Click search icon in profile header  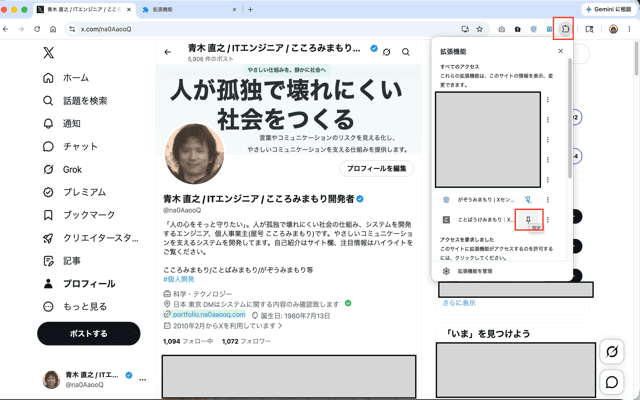tap(406, 52)
